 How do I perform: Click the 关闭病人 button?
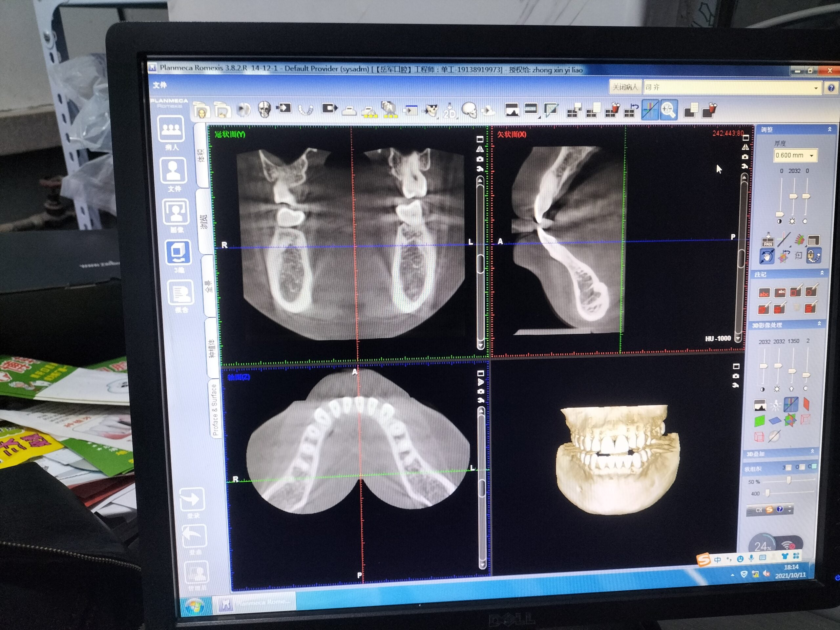625,87
